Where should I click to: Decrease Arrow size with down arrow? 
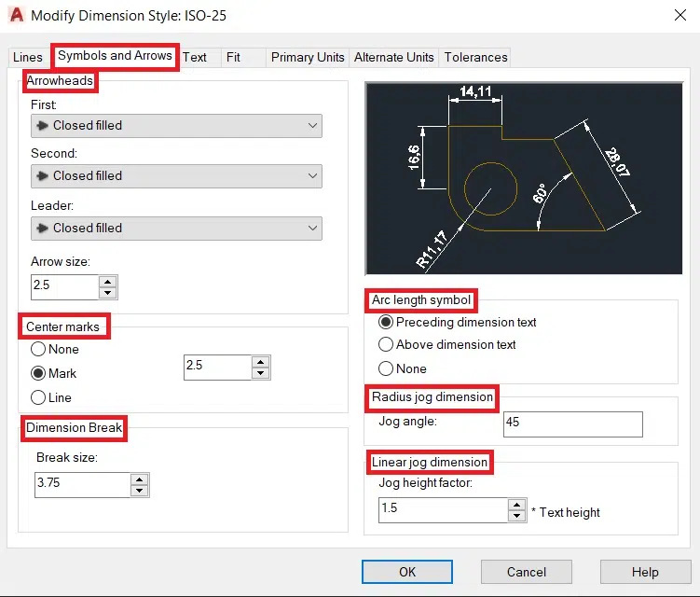[108, 292]
